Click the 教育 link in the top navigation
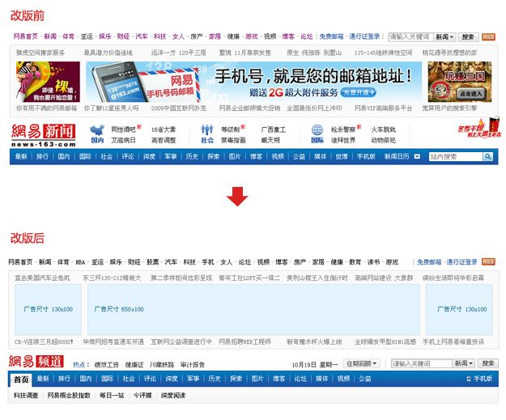Image resolution: width=506 pixels, height=420 pixels. pos(355,262)
